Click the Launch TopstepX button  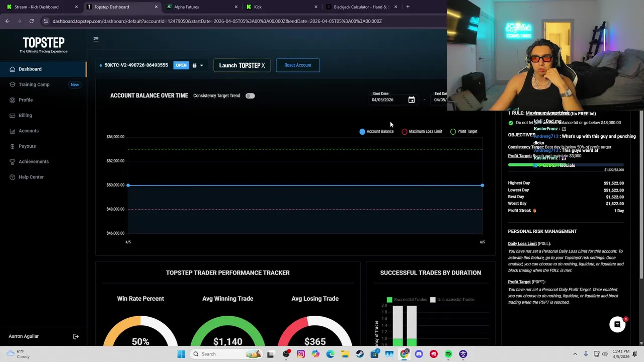tap(242, 65)
